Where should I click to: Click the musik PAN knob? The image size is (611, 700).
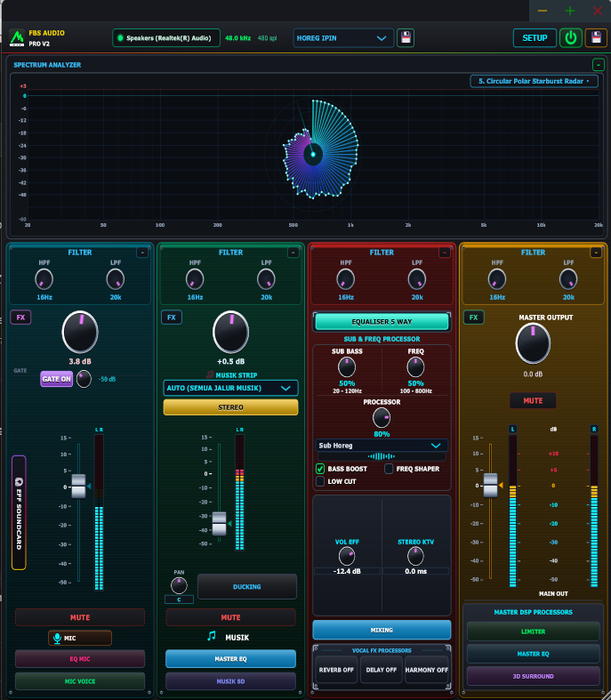pyautogui.click(x=179, y=585)
